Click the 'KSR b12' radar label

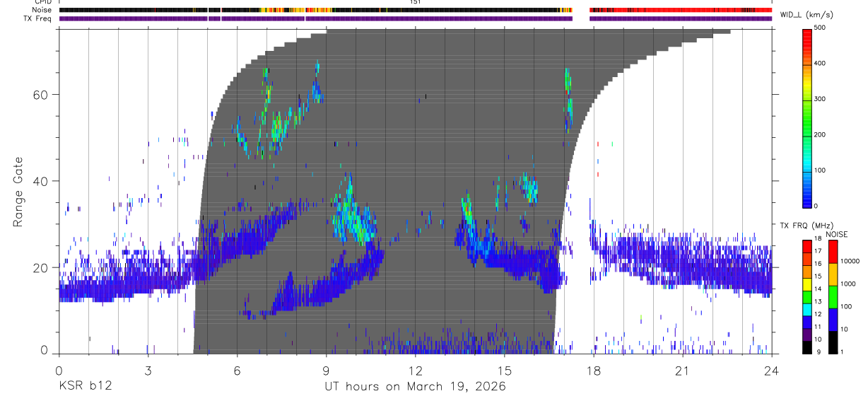86,386
